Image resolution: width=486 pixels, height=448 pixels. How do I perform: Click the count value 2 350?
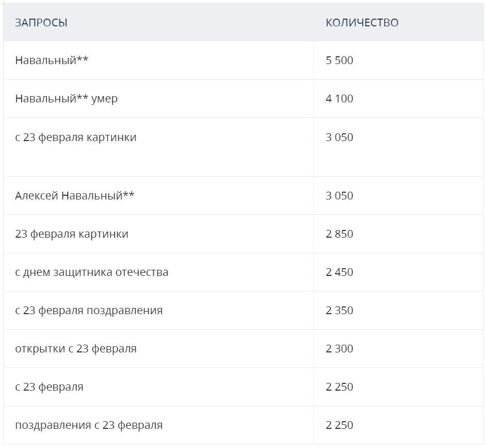339,311
